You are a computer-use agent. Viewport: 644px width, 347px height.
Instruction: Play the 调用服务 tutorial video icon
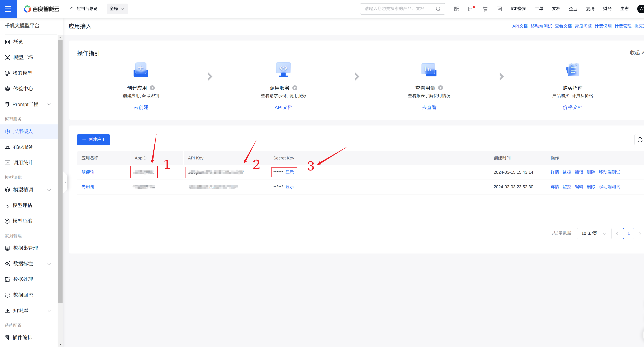tap(295, 88)
